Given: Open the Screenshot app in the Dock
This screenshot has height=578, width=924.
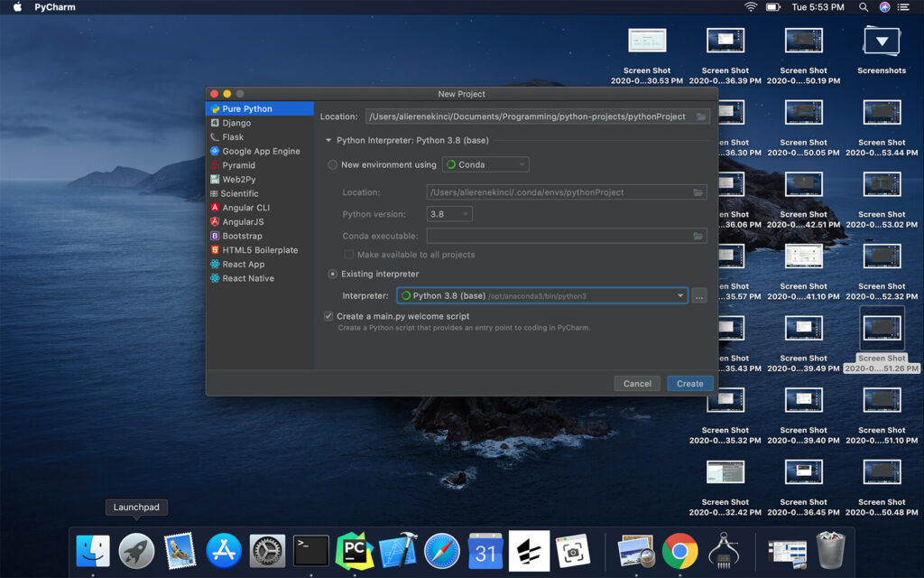Looking at the screenshot, I should 573,552.
